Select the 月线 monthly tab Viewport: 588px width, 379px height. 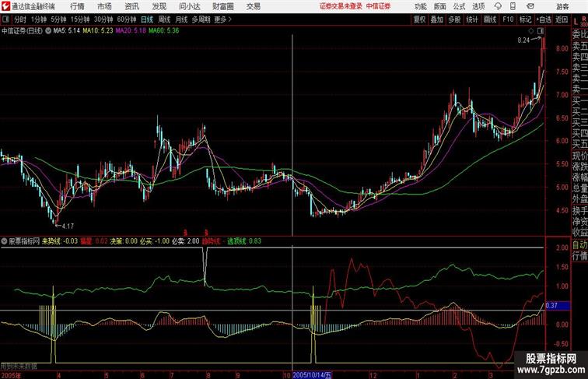(181, 19)
